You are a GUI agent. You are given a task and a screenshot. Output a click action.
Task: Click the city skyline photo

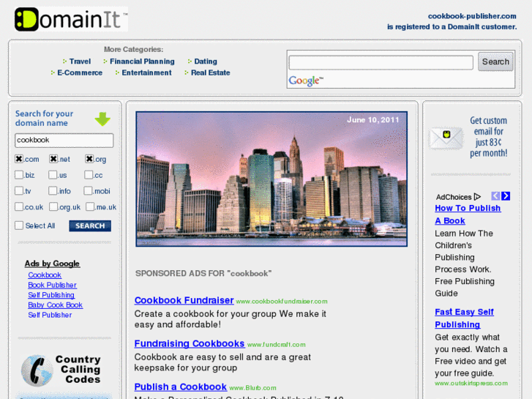click(x=271, y=179)
